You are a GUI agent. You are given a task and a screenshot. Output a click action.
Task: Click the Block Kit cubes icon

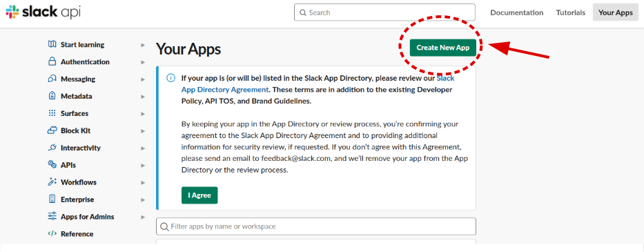52,130
